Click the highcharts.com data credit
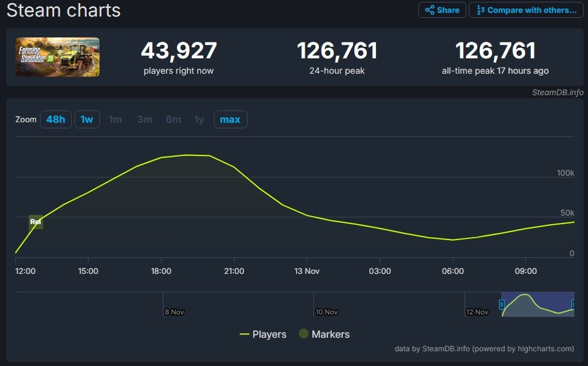Screen dimensions: 588x366 click(484, 349)
